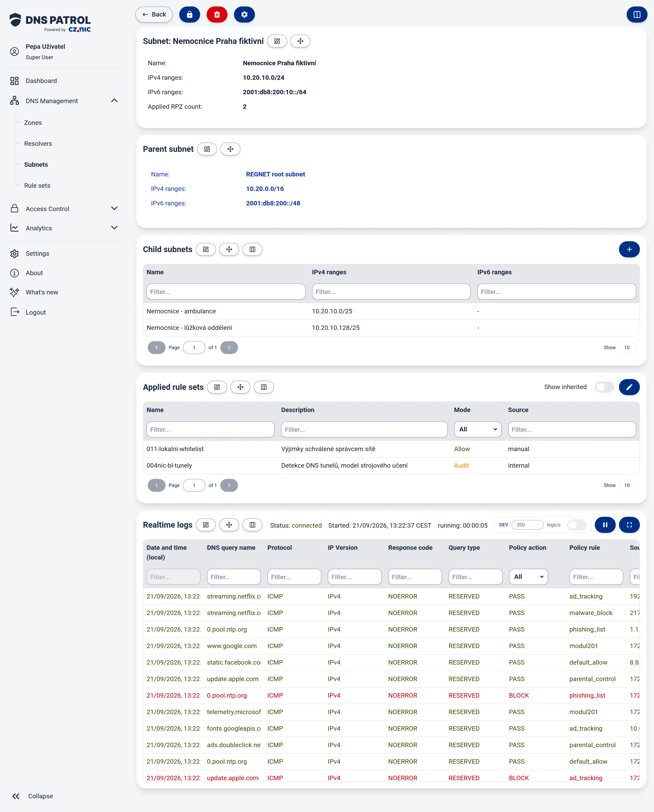Screen dimensions: 654x812
Task: Enable the Show inherited toggle
Action: [x=604, y=387]
